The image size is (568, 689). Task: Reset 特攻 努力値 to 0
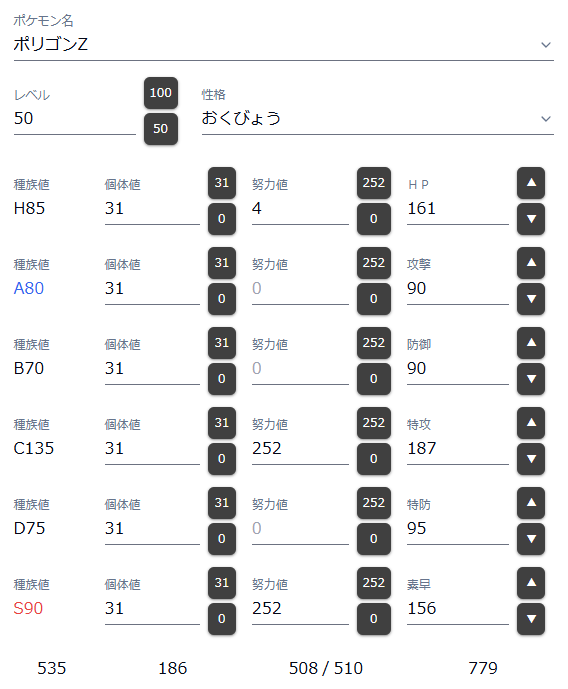coord(373,459)
